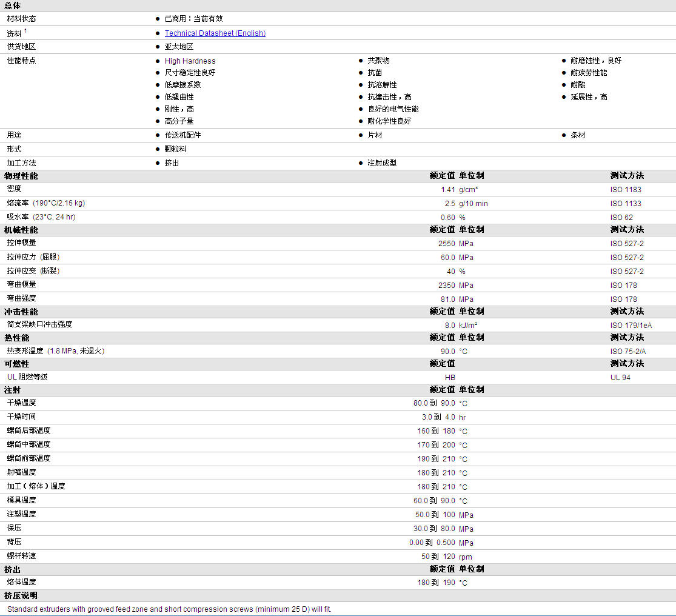
Task: Click the 'HB' flammability rating
Action: coord(450,378)
